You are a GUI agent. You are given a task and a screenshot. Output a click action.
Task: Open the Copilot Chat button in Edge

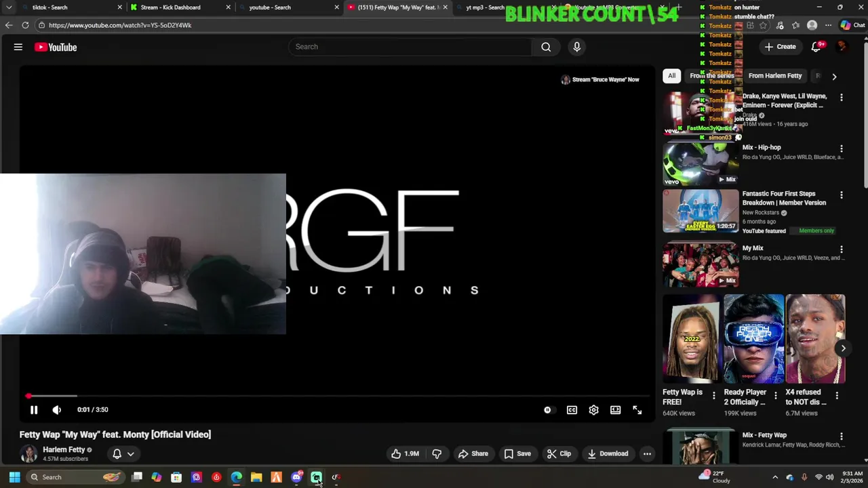point(853,25)
